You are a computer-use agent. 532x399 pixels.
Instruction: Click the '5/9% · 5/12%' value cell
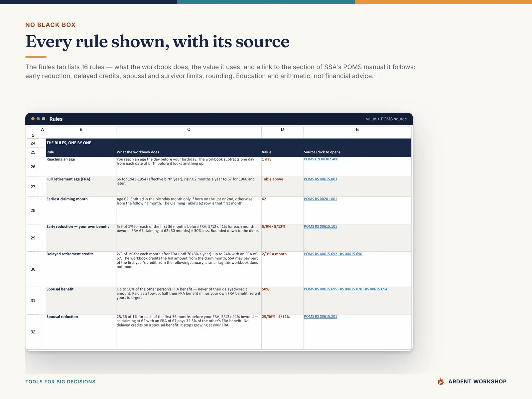[x=282, y=238]
